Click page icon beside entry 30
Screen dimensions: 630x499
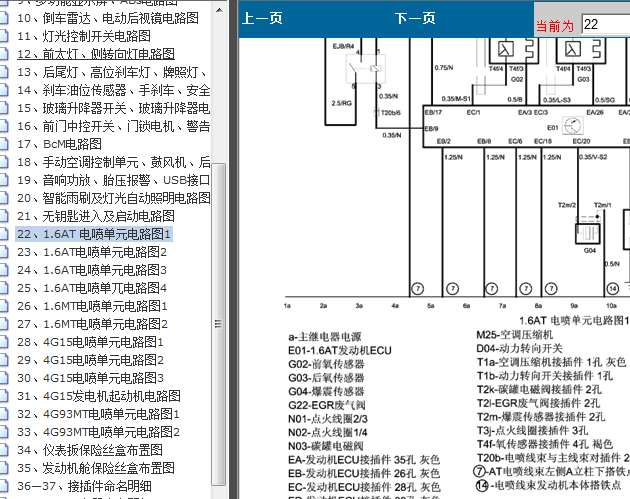[x=4, y=378]
